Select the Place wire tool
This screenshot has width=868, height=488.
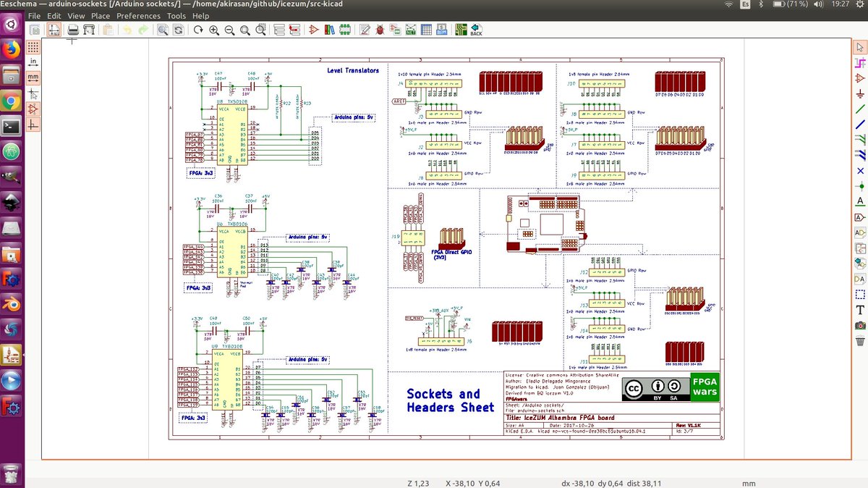pyautogui.click(x=860, y=109)
